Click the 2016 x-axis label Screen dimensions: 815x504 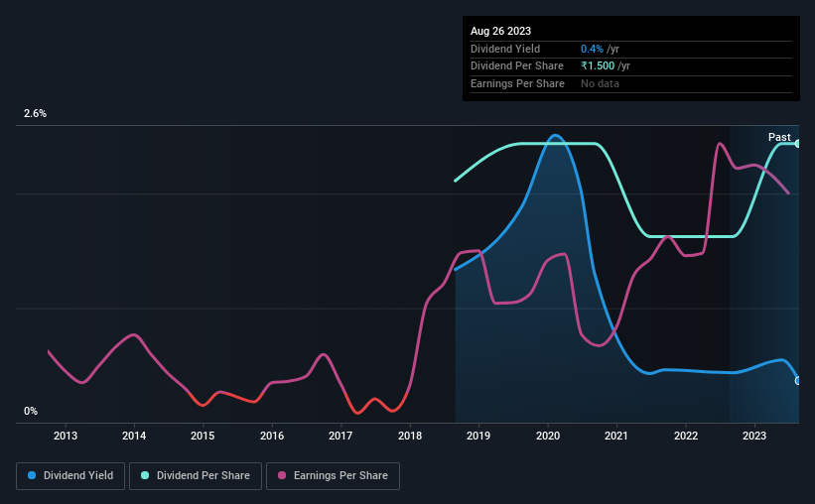(x=272, y=436)
